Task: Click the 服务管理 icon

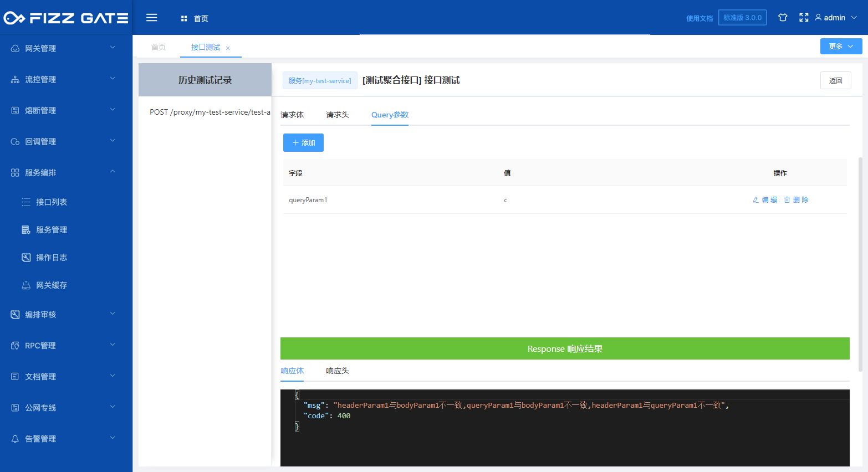Action: click(26, 230)
